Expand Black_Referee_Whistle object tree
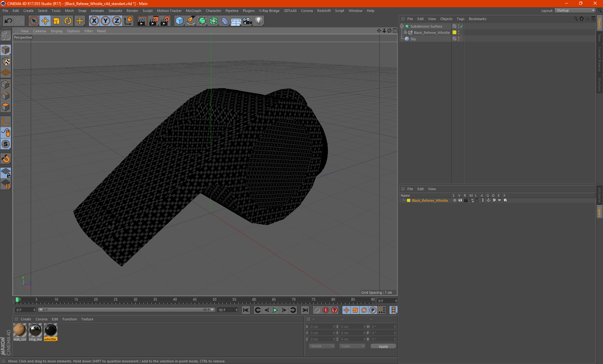 tap(405, 32)
